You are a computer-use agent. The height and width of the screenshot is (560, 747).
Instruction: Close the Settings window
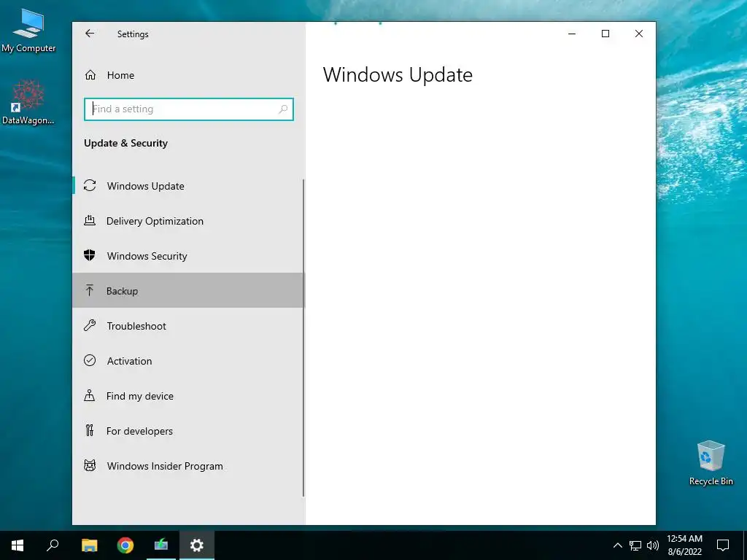[639, 34]
